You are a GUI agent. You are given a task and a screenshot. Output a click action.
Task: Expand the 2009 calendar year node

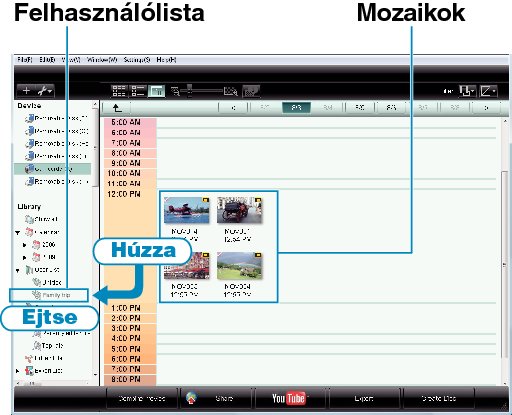click(24, 245)
